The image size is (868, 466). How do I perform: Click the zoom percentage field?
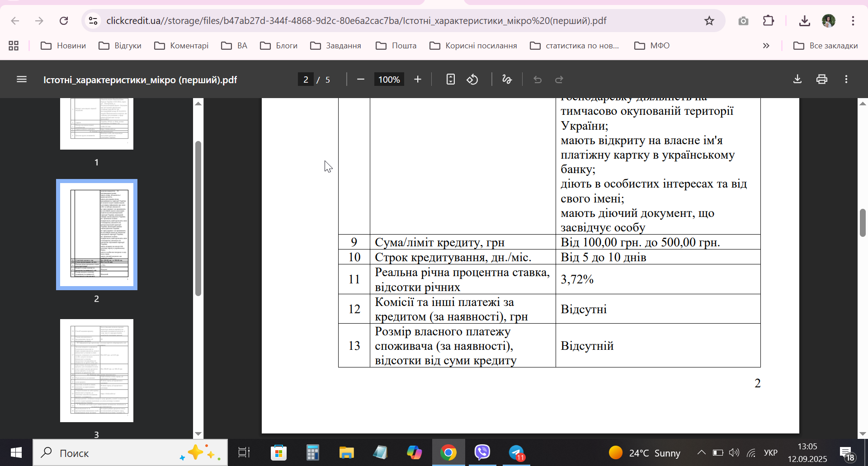pyautogui.click(x=389, y=80)
